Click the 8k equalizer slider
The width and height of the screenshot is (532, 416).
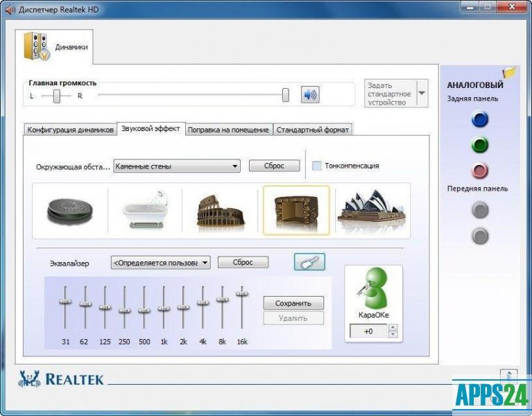pyautogui.click(x=223, y=300)
